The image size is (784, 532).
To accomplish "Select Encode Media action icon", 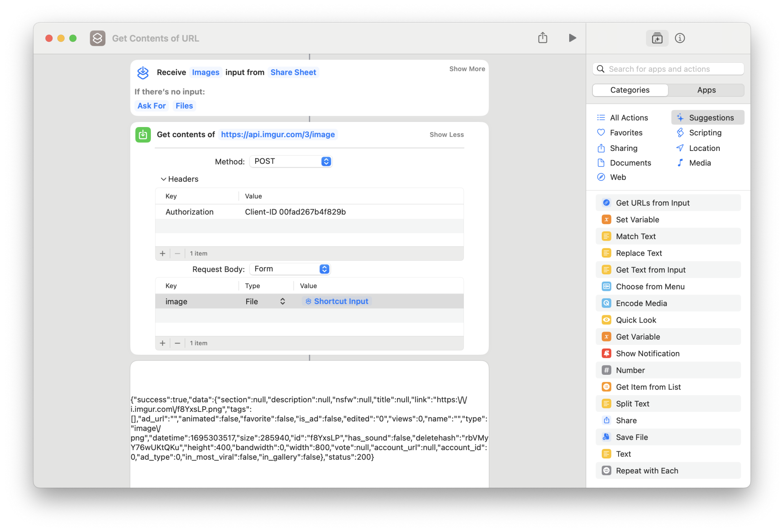I will click(606, 303).
